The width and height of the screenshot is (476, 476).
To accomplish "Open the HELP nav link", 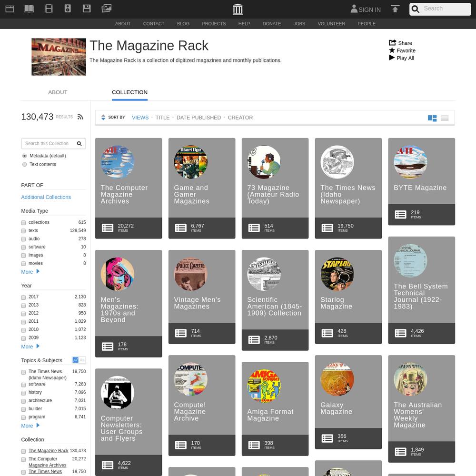I will (244, 24).
